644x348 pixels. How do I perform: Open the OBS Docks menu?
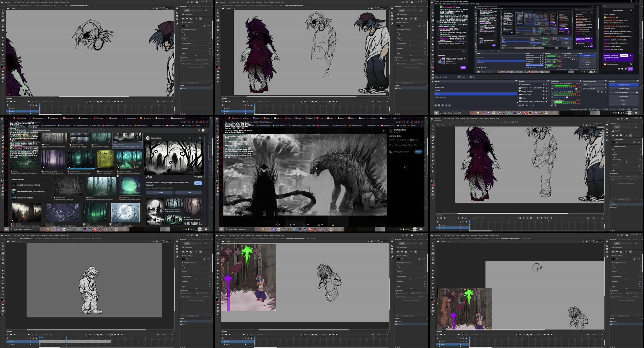449,4
